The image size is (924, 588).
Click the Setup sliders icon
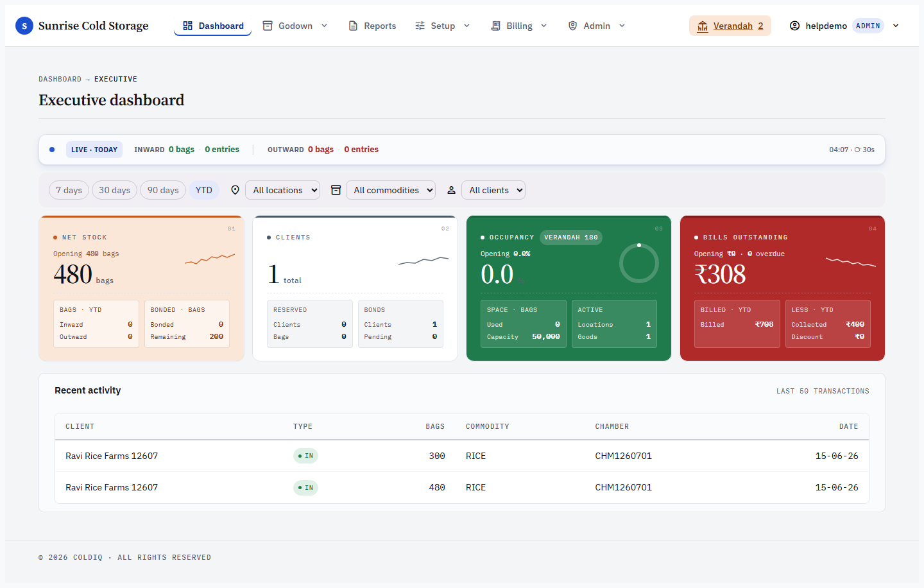click(x=420, y=26)
